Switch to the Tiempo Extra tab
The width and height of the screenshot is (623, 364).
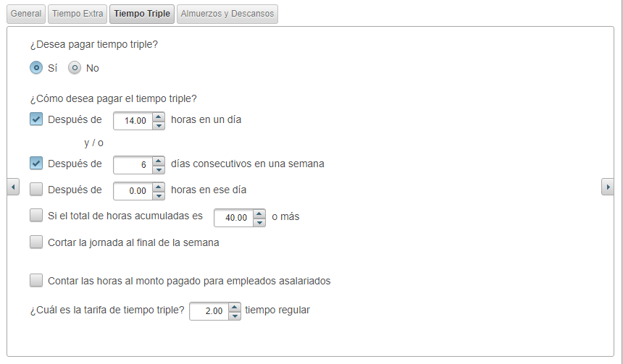tap(78, 14)
